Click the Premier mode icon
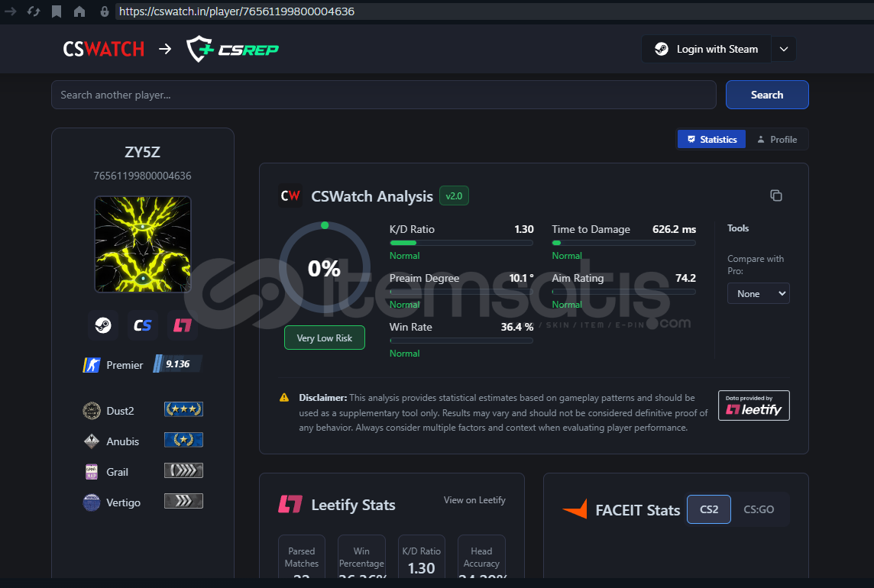 [92, 365]
